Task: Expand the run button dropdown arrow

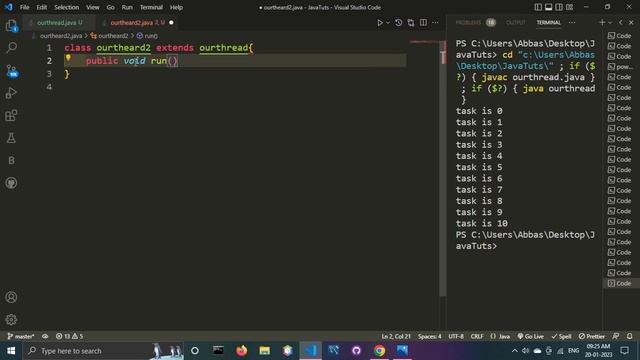Action: pos(388,23)
